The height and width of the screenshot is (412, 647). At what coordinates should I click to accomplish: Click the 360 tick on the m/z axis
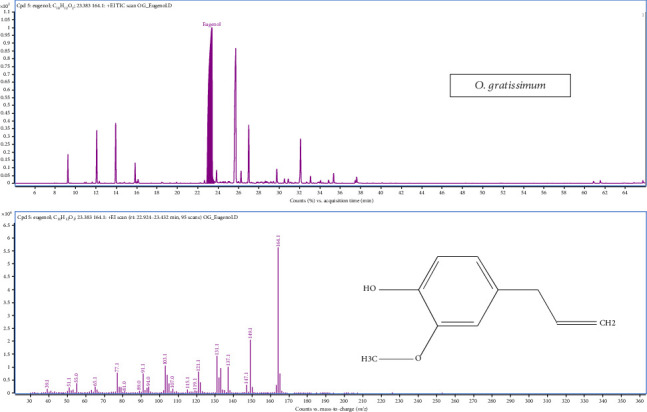tap(641, 401)
